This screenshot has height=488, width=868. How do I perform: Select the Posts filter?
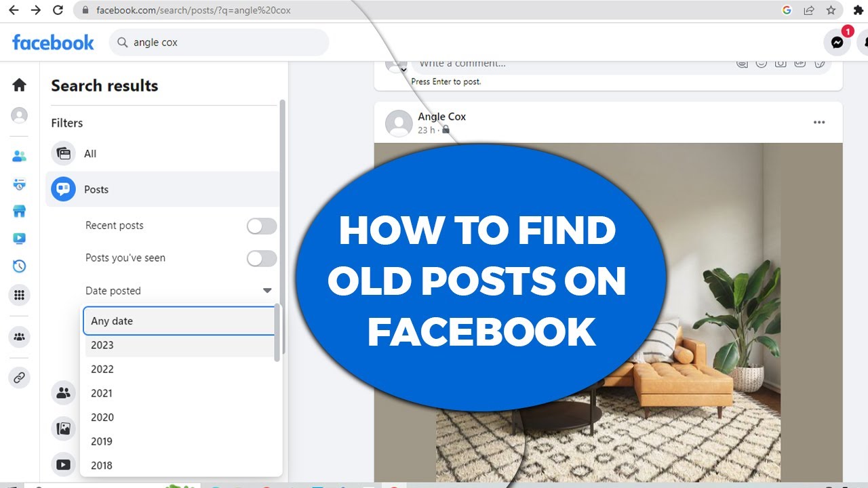point(163,190)
